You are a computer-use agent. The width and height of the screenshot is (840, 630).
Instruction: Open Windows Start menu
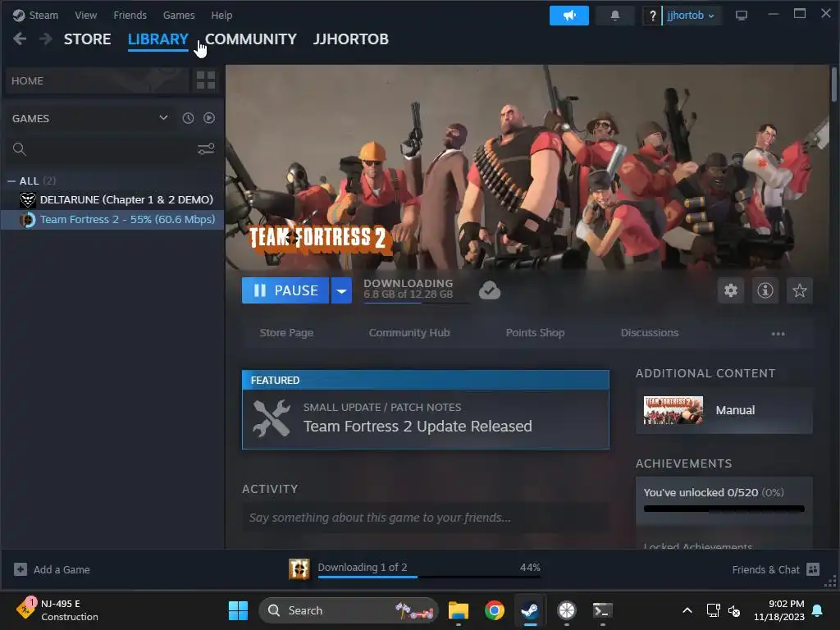(x=238, y=610)
